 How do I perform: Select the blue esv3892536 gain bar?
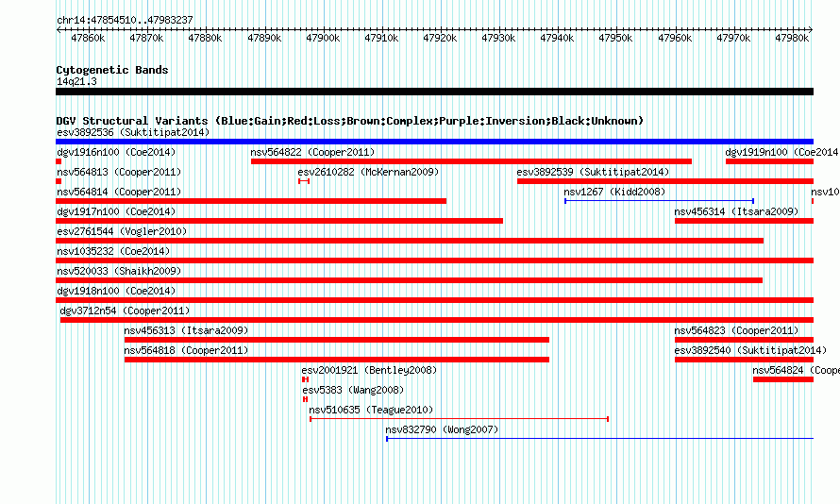[434, 142]
